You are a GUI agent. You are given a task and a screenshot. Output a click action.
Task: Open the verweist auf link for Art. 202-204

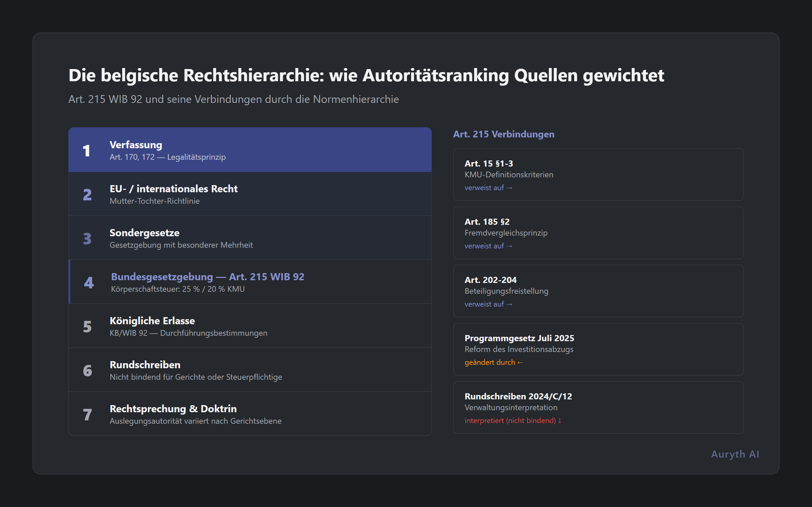(x=488, y=304)
